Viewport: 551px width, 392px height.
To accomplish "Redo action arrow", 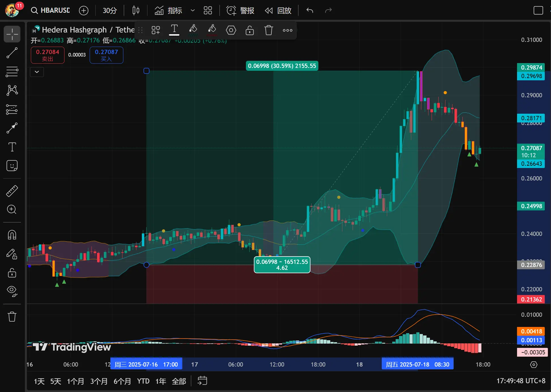I will tap(328, 10).
